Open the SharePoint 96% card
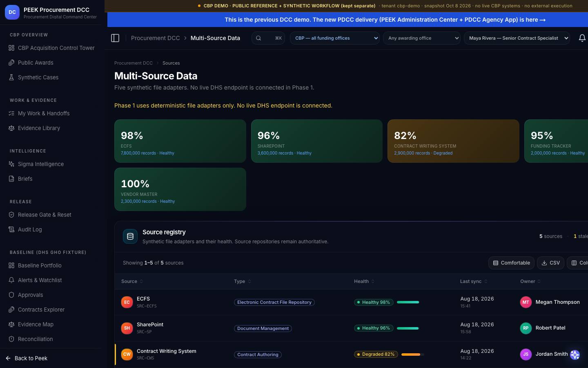The image size is (588, 368). click(x=317, y=141)
